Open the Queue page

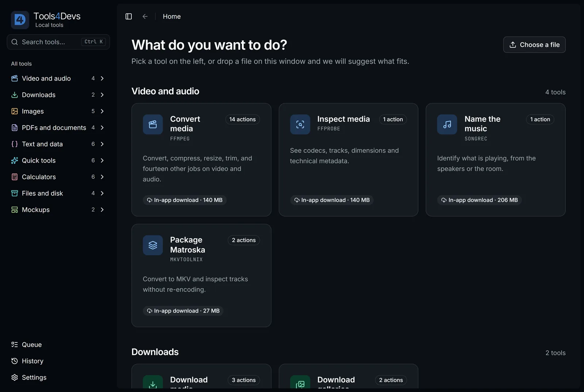coord(58,345)
